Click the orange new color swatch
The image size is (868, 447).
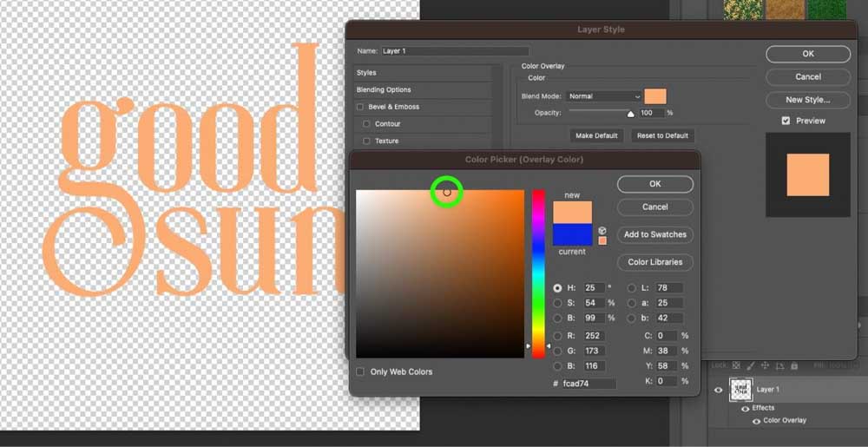coord(572,213)
